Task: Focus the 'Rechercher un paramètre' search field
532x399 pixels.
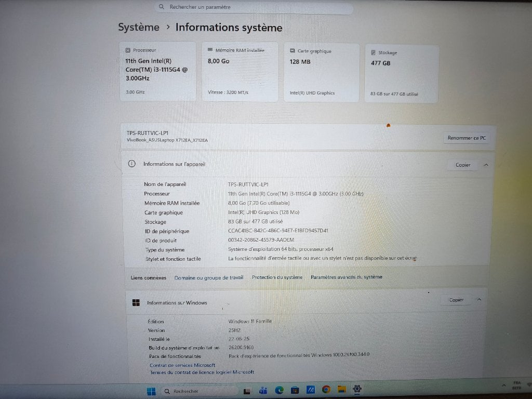Action: click(254, 7)
